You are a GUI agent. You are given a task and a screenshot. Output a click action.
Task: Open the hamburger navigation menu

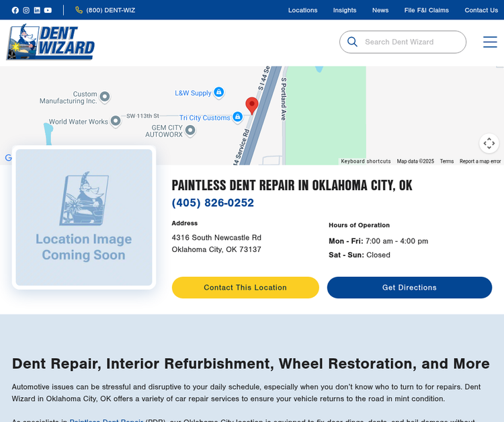click(490, 42)
